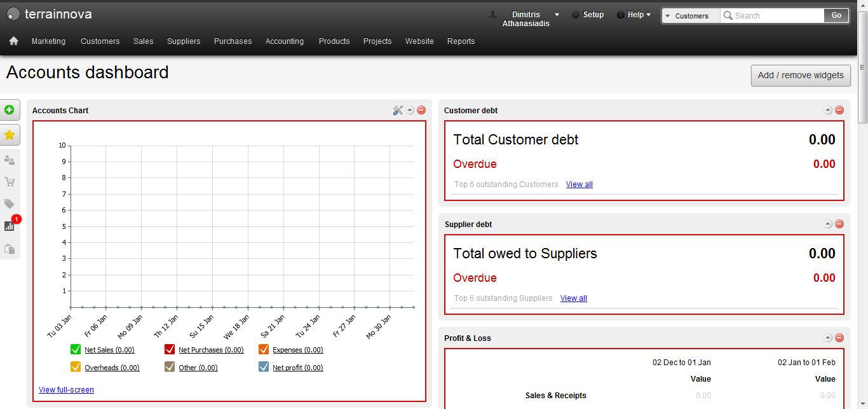Click the clipboard icon in the sidebar

pyautogui.click(x=10, y=248)
